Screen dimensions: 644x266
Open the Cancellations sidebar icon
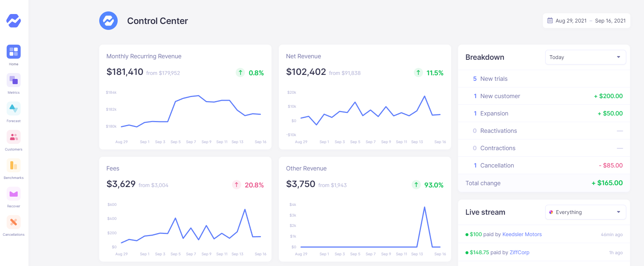coord(14,222)
